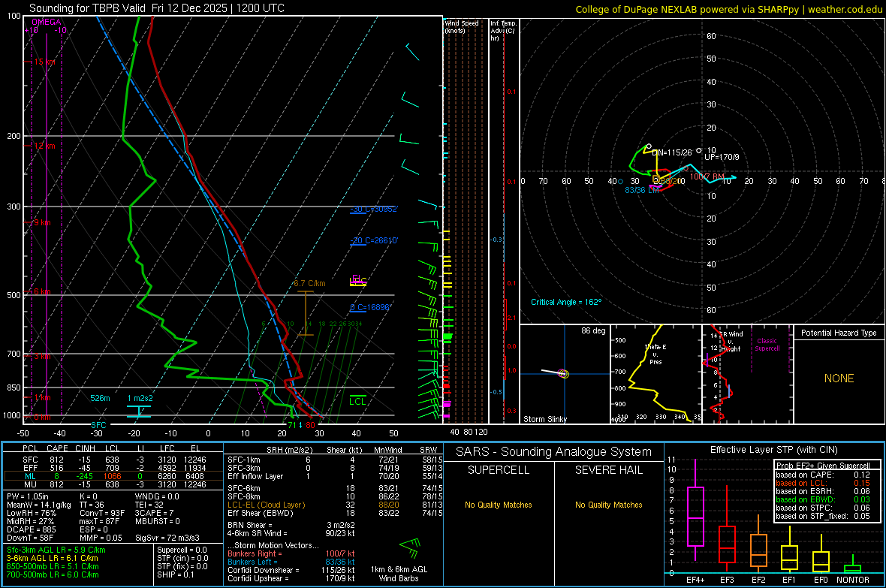886x588 pixels.
Task: Click the Classic Supercell label
Action: tap(767, 345)
